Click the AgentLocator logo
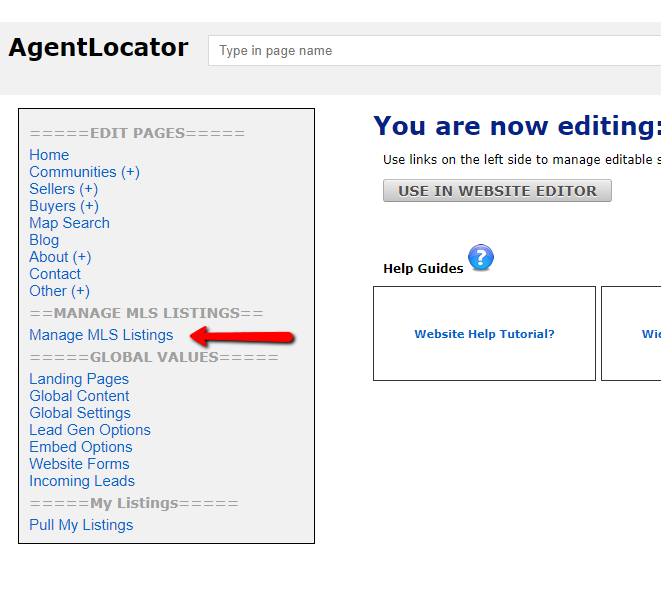The height and width of the screenshot is (615, 661). [98, 48]
